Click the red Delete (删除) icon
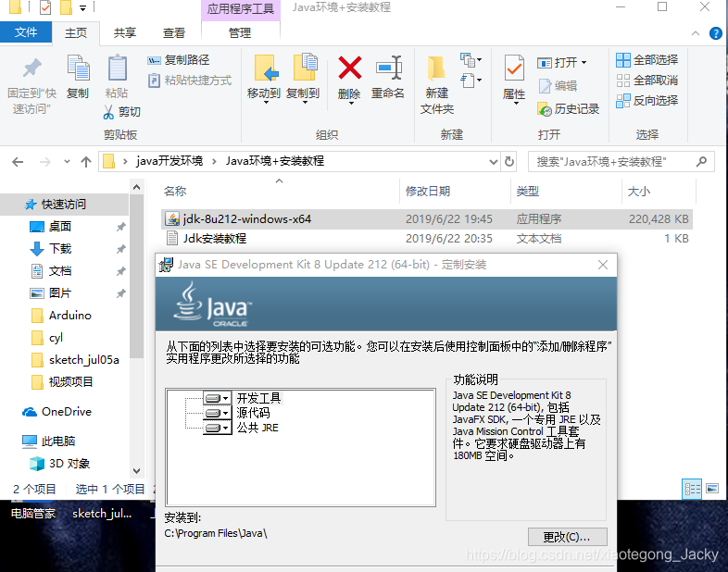This screenshot has height=572, width=728. tap(349, 68)
